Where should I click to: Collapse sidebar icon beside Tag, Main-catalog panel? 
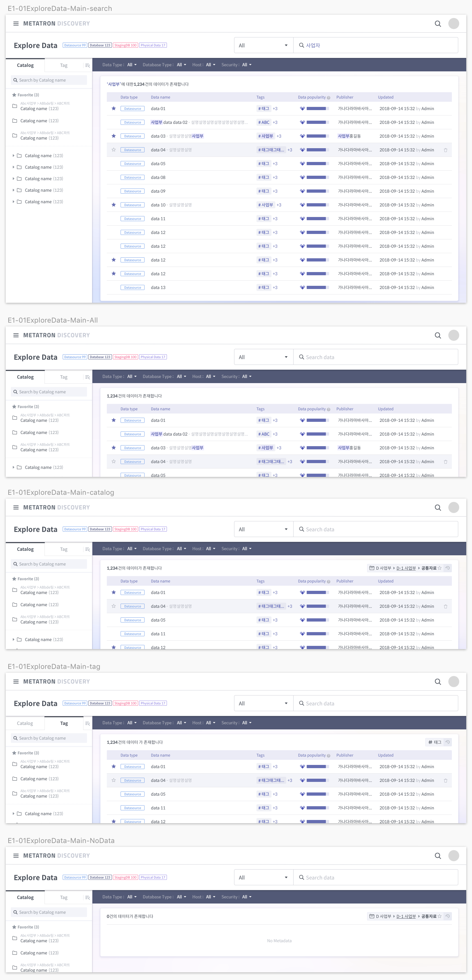(87, 549)
